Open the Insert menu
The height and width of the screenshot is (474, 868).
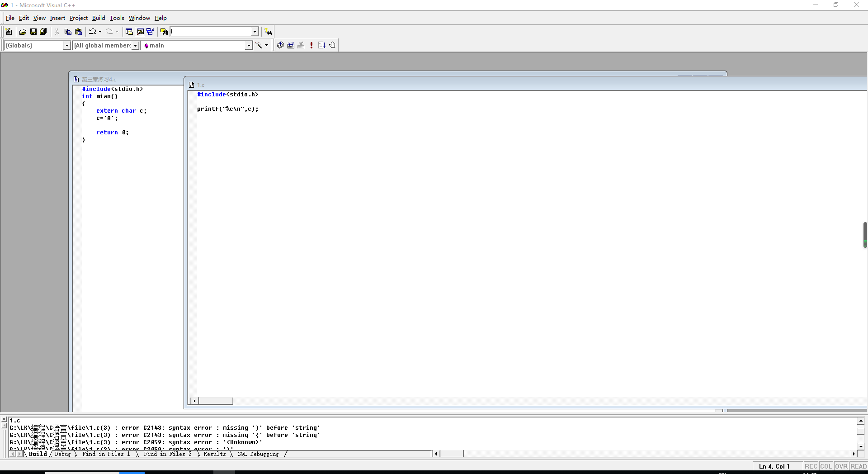[x=57, y=18]
